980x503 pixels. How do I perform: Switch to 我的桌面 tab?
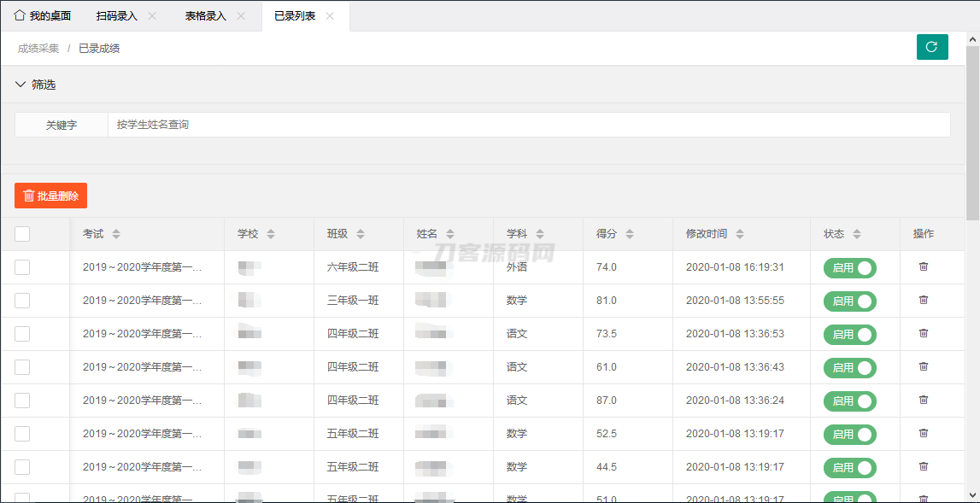[x=43, y=16]
